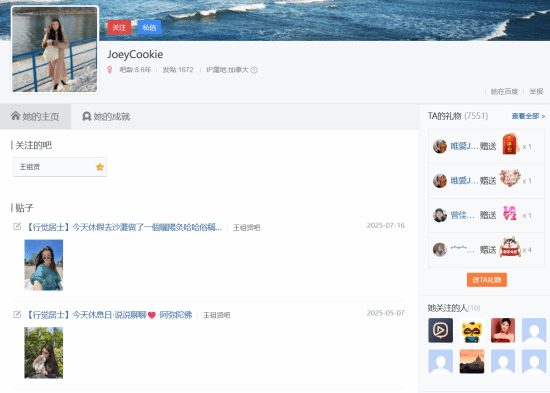
Task: Click the orange 送TA礼物 button
Action: click(x=487, y=280)
